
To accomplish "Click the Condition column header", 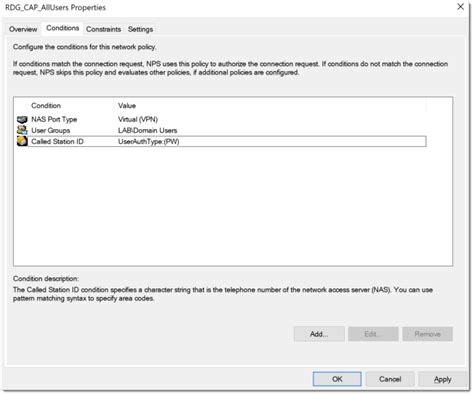I will (x=46, y=106).
